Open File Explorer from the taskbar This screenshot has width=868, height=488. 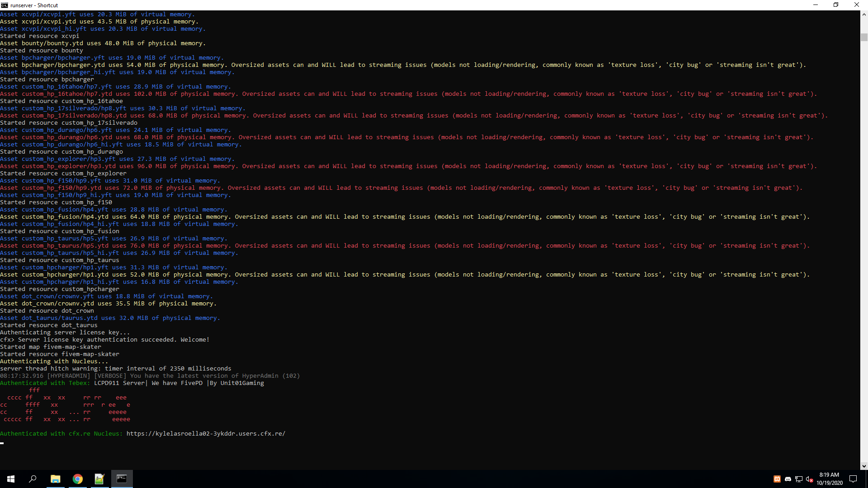55,479
